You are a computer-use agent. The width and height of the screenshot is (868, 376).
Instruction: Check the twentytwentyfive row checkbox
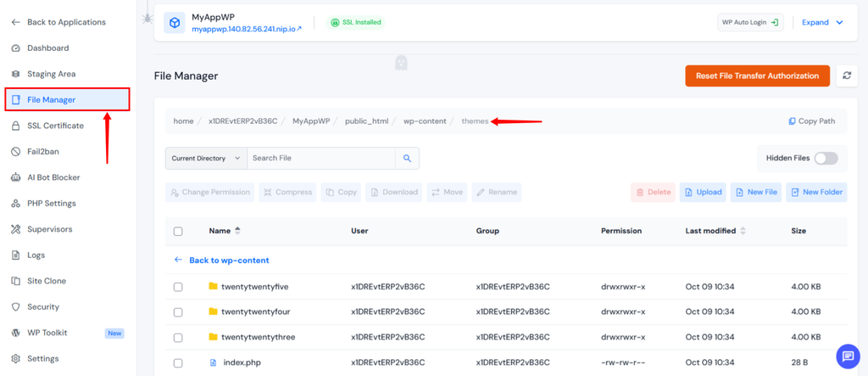tap(178, 287)
